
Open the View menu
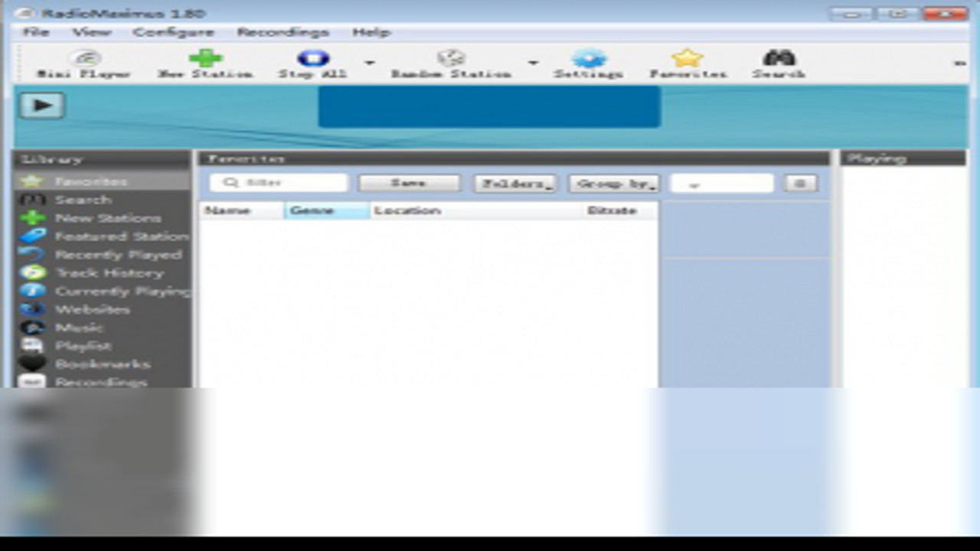click(92, 32)
